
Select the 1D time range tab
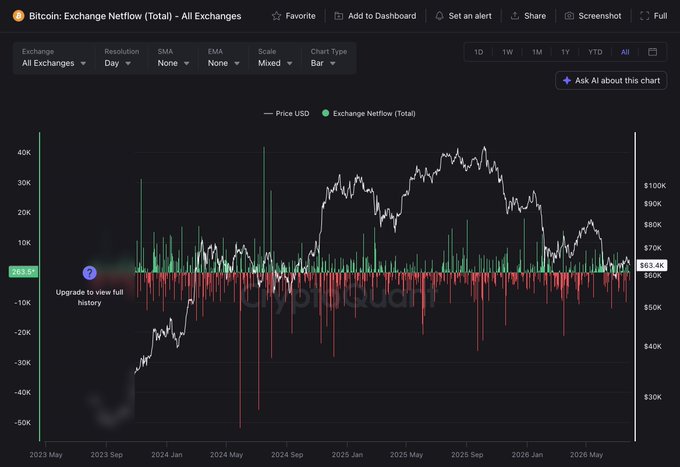click(478, 52)
